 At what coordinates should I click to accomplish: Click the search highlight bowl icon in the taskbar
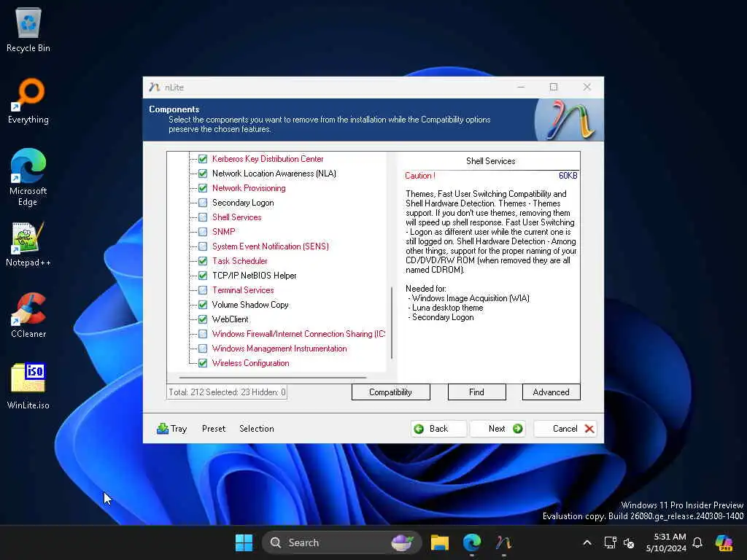tap(402, 542)
